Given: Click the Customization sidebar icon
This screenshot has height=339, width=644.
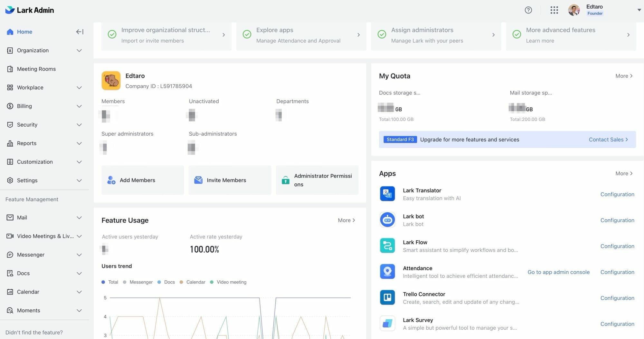Looking at the screenshot, I should coord(10,162).
